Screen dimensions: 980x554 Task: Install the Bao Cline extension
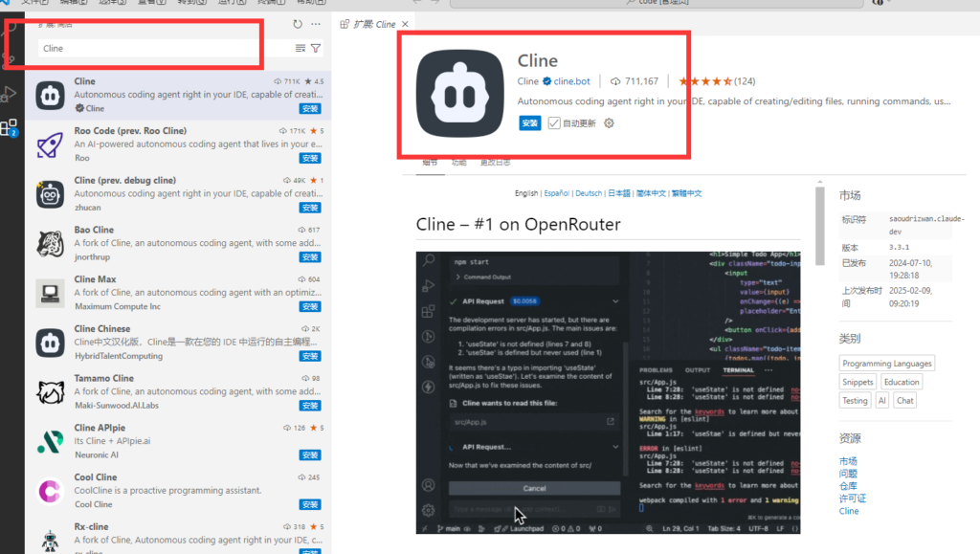tap(310, 256)
